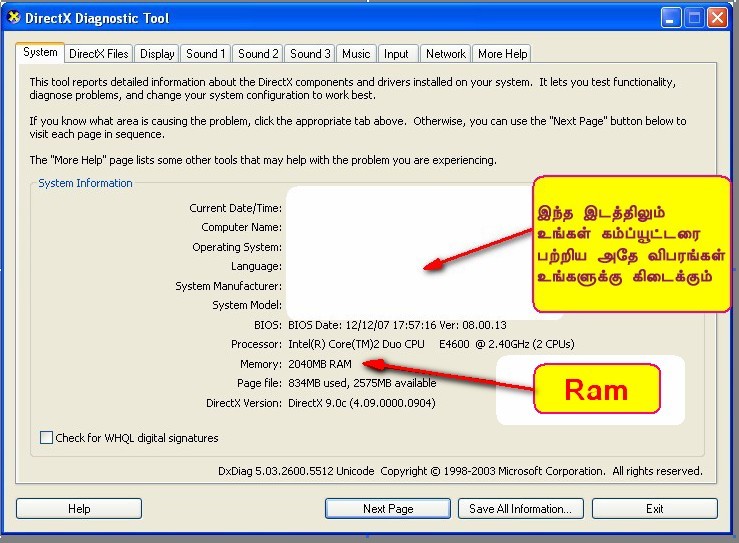Select the Sound 2 tab
Viewport: 739px width, 543px height.
pyautogui.click(x=258, y=54)
